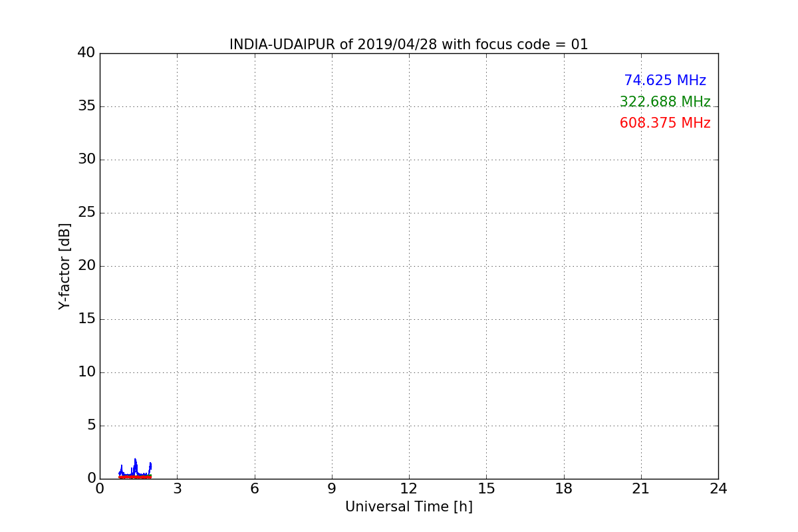The height and width of the screenshot is (532, 798).
Task: Click the y-axis tick label 10
Action: click(86, 372)
